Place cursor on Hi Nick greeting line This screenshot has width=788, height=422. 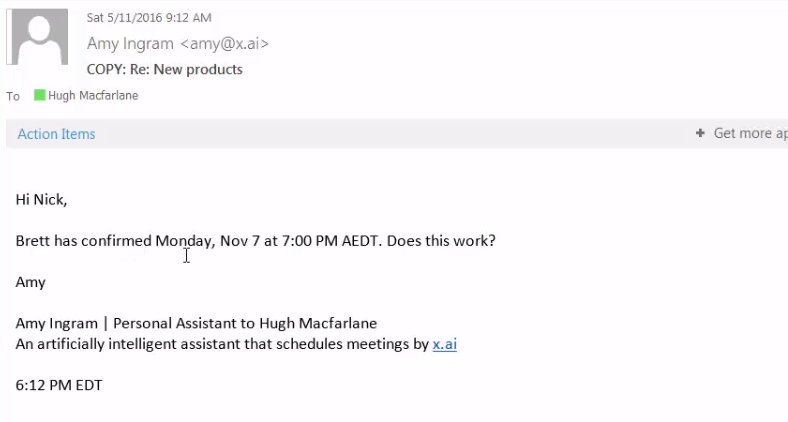tap(41, 199)
